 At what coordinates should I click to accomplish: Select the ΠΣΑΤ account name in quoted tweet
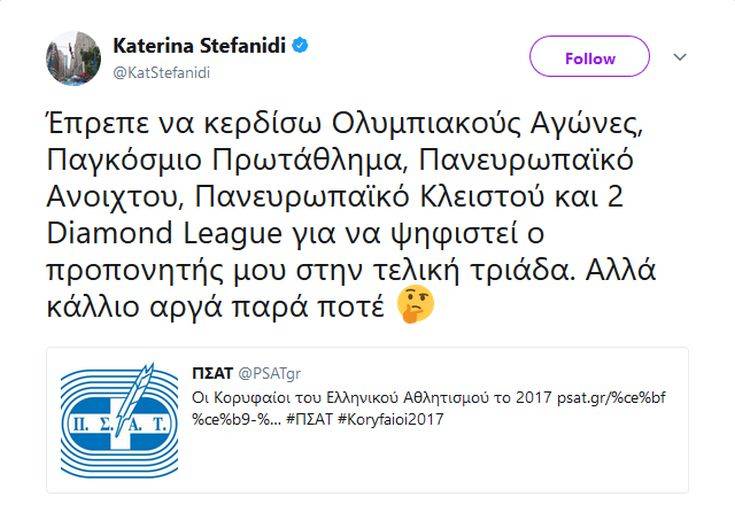tap(211, 373)
